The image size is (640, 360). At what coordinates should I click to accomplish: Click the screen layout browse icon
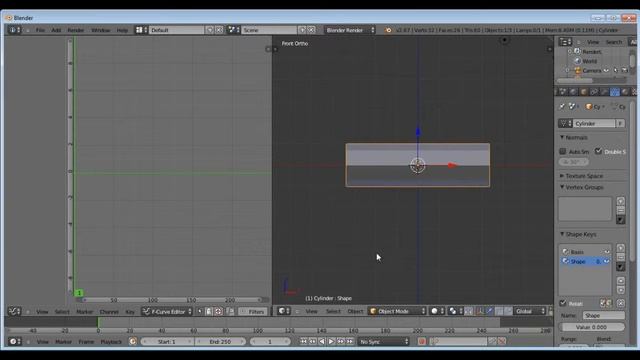coord(141,30)
